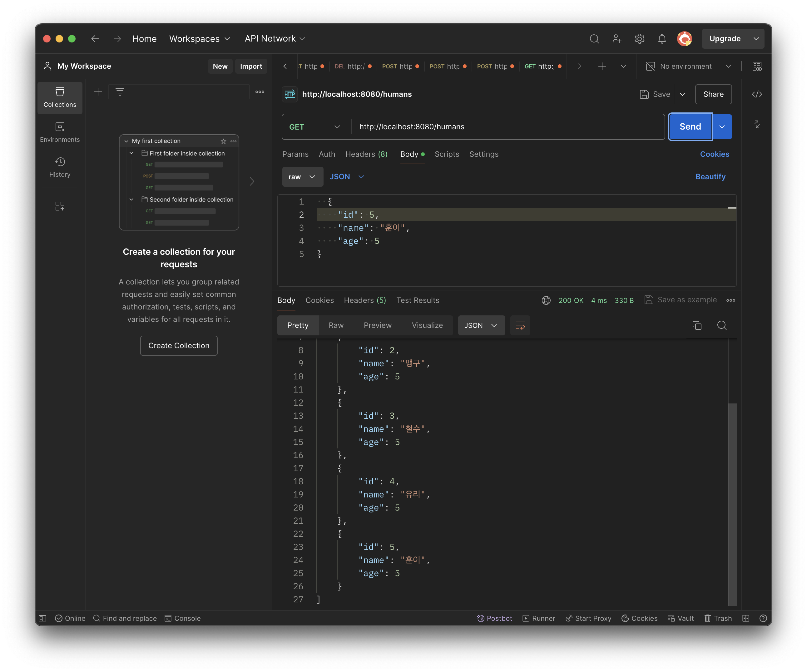
Task: Switch to the Headers request tab
Action: pyautogui.click(x=366, y=154)
